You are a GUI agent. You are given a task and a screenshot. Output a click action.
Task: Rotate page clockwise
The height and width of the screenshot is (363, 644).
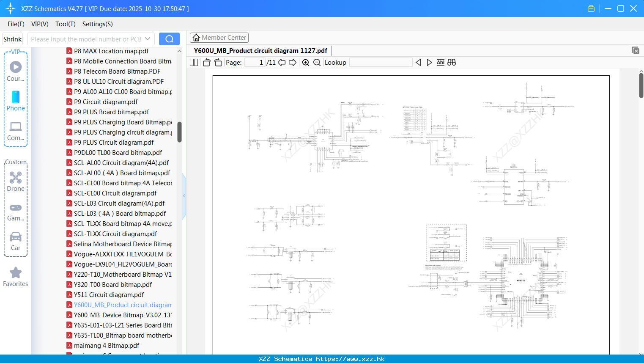[x=218, y=63]
